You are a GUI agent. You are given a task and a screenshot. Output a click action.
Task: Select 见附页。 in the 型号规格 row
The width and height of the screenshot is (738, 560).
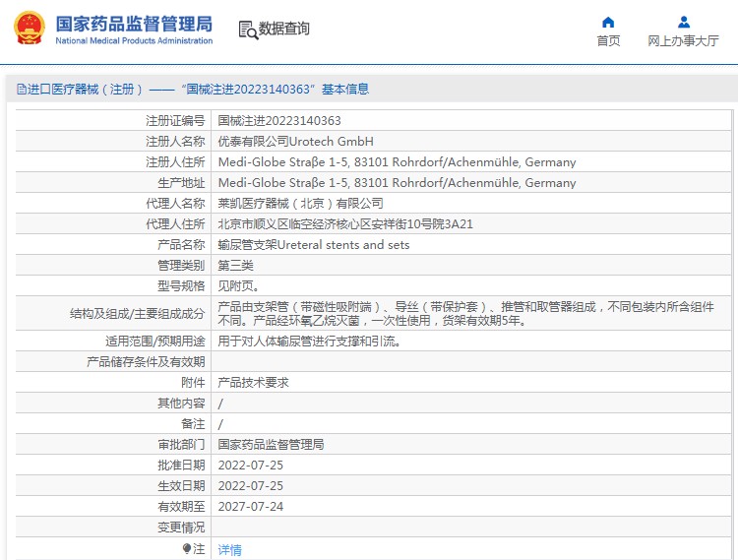coord(239,286)
